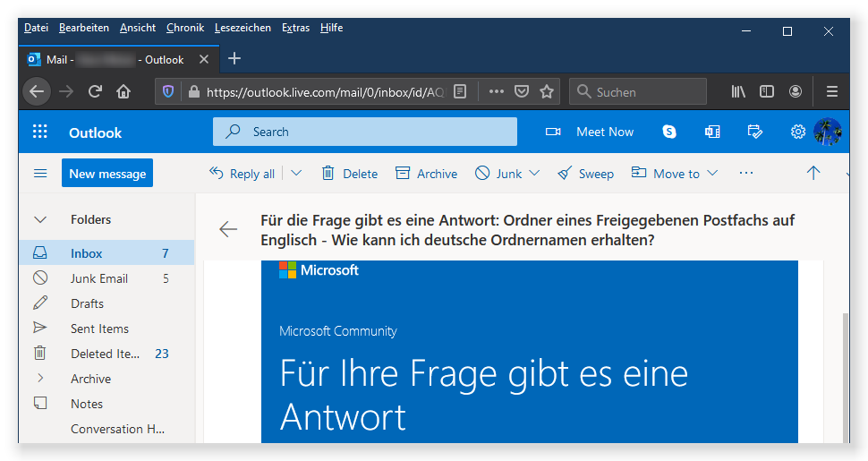Open the account profile picture
The image size is (868, 461).
[x=828, y=132]
